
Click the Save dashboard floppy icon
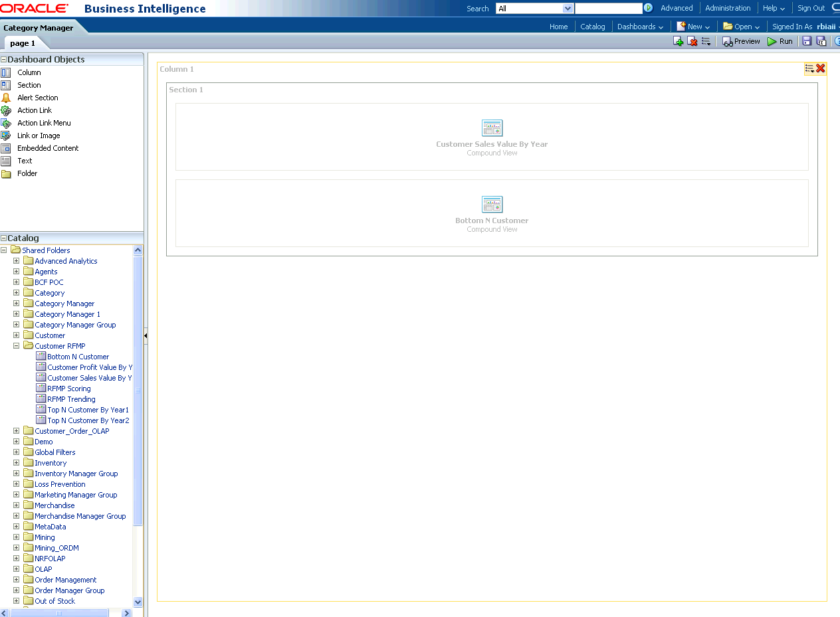[x=807, y=41]
